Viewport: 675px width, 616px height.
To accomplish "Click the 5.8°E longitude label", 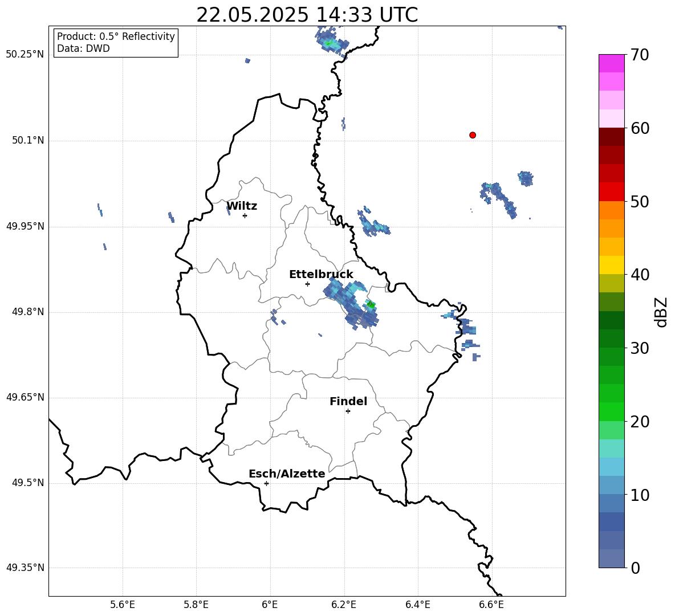I will (196, 605).
